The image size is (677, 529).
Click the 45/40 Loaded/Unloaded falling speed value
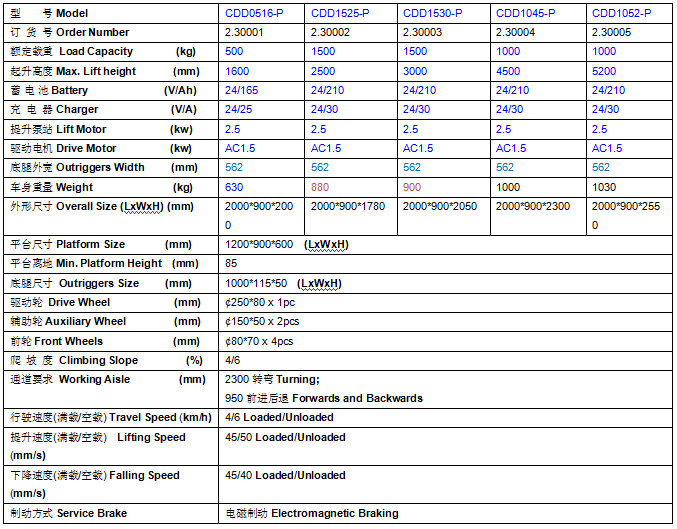285,475
